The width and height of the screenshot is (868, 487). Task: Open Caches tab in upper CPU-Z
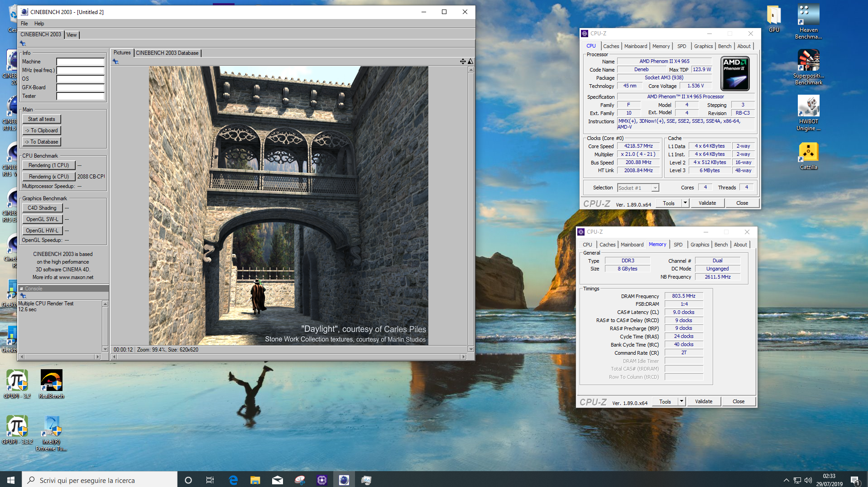click(x=611, y=46)
